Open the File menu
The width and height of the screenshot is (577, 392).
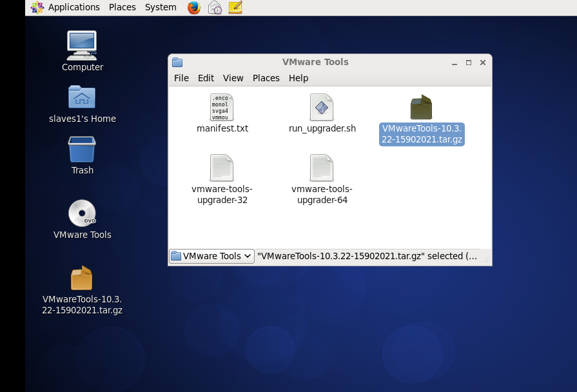coord(181,77)
